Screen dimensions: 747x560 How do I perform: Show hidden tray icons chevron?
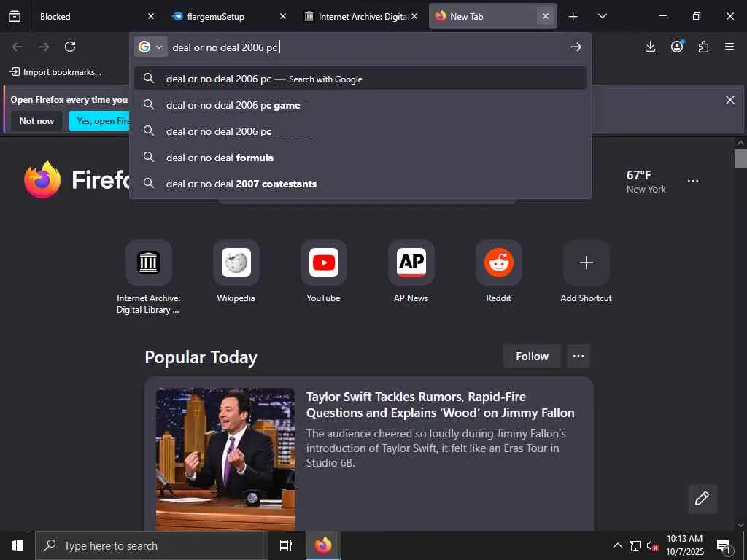(617, 545)
